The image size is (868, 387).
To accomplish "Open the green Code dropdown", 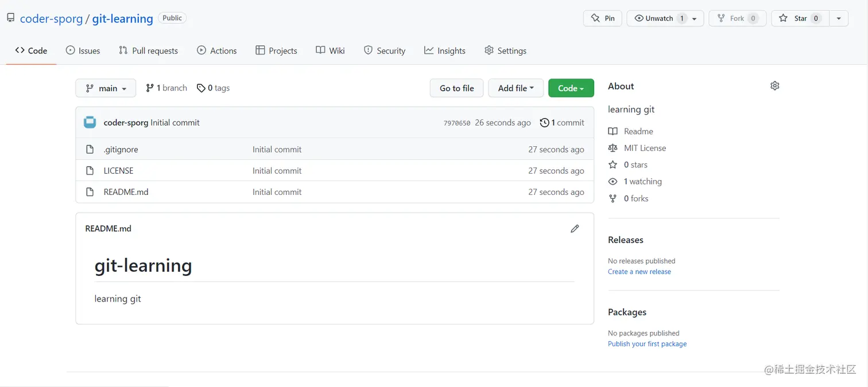I will click(x=571, y=88).
